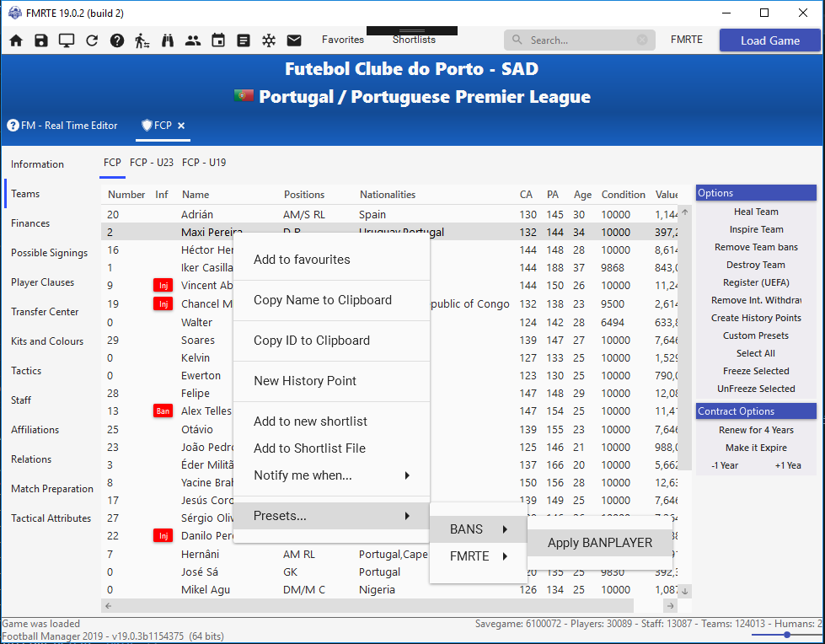
Task: Click Register (UEFA) option
Action: coord(756,282)
